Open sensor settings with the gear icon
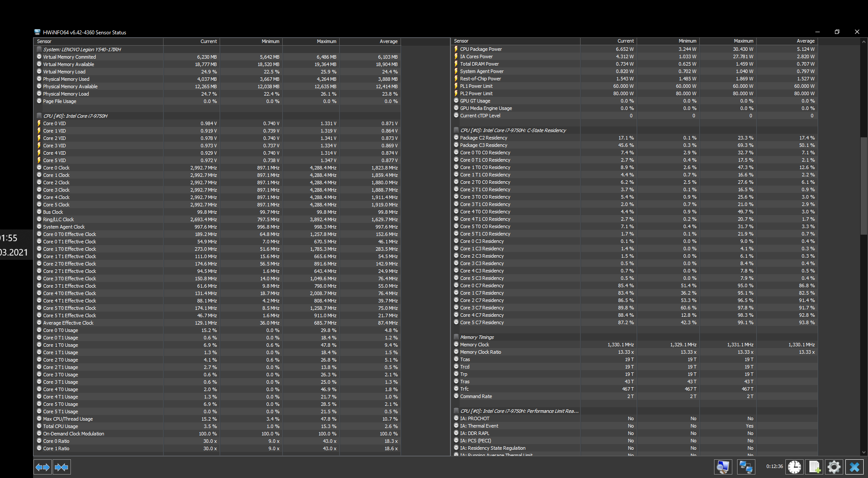 tap(834, 467)
